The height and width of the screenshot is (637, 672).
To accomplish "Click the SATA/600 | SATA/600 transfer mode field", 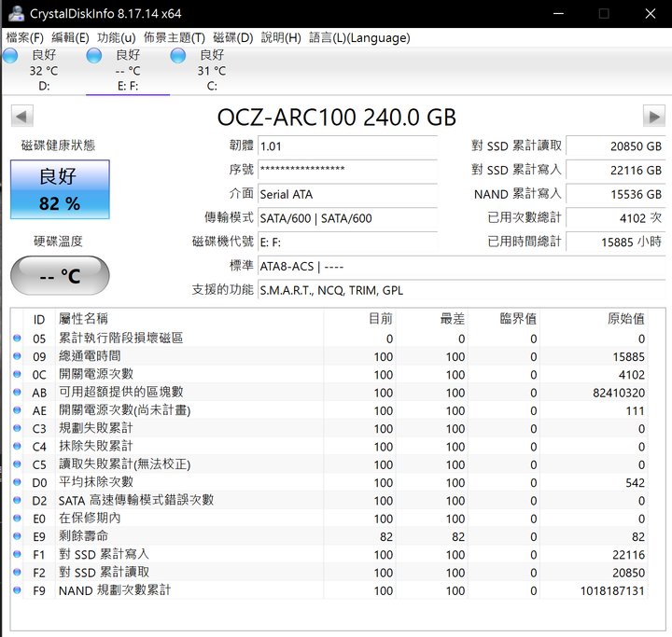I will pos(347,218).
